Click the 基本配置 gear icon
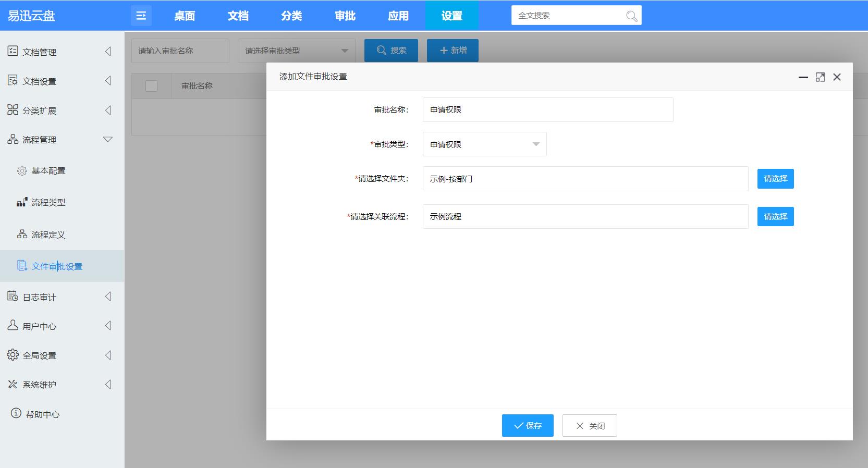 coord(22,171)
